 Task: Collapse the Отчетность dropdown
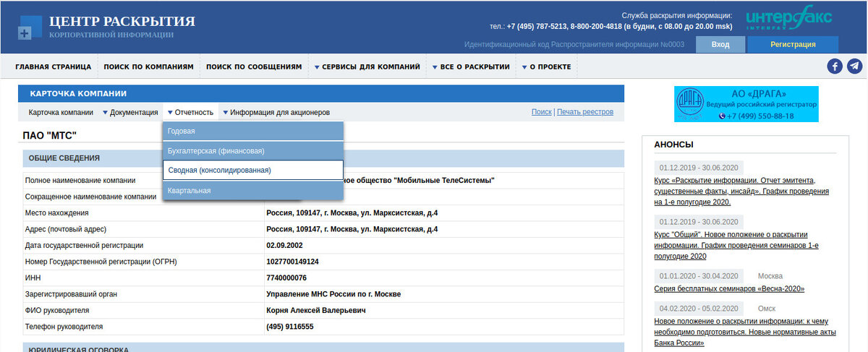(190, 112)
